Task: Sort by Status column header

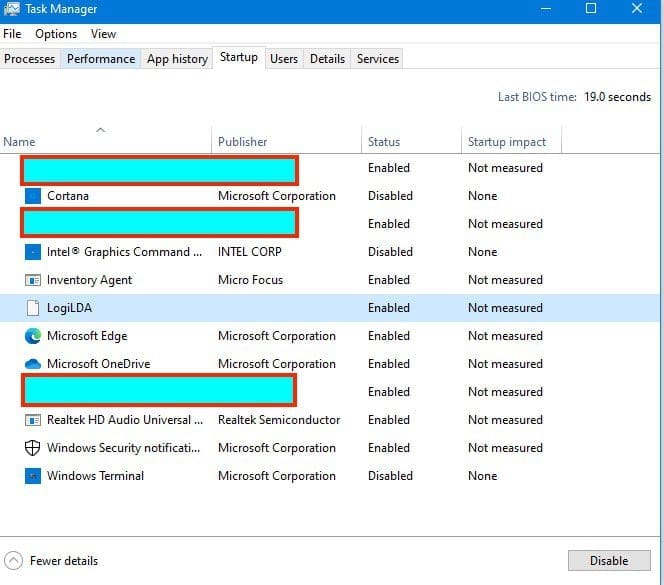Action: [x=384, y=142]
